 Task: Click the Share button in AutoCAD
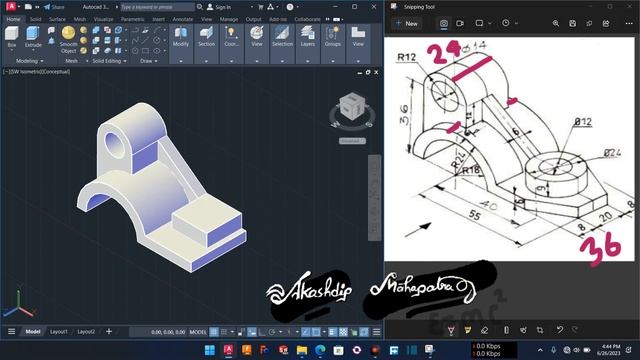54,7
